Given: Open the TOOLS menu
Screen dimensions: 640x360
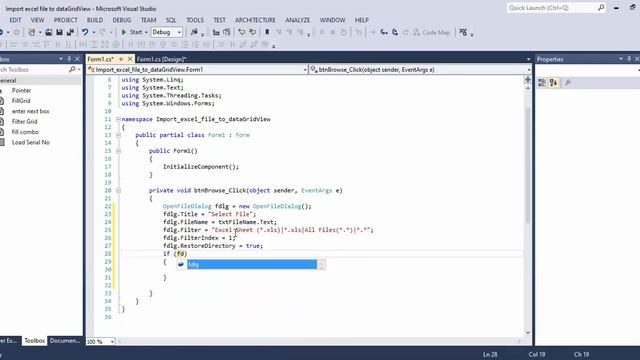Looking at the screenshot, I should pos(195,20).
